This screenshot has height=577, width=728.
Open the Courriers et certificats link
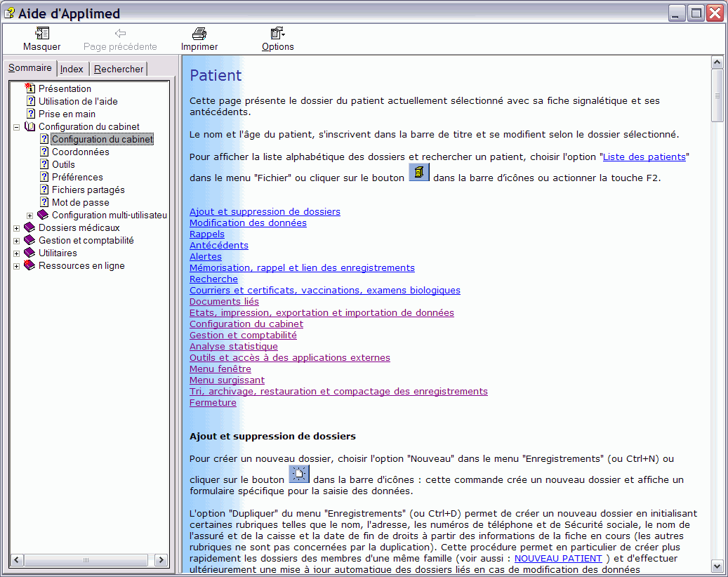pyautogui.click(x=324, y=290)
